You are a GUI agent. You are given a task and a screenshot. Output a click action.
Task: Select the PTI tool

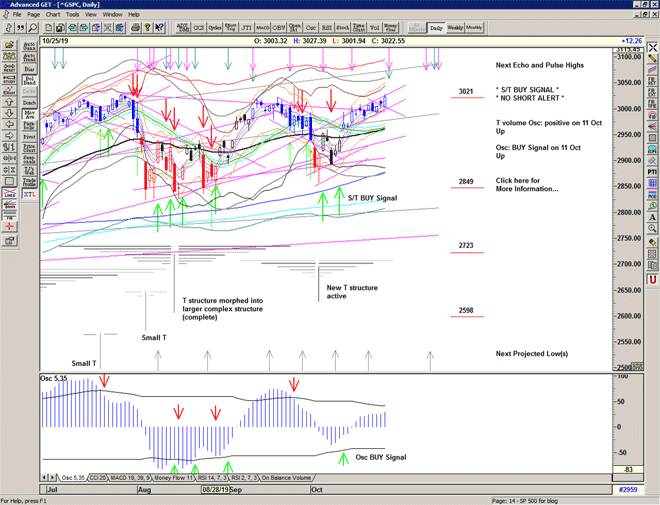pyautogui.click(x=652, y=172)
